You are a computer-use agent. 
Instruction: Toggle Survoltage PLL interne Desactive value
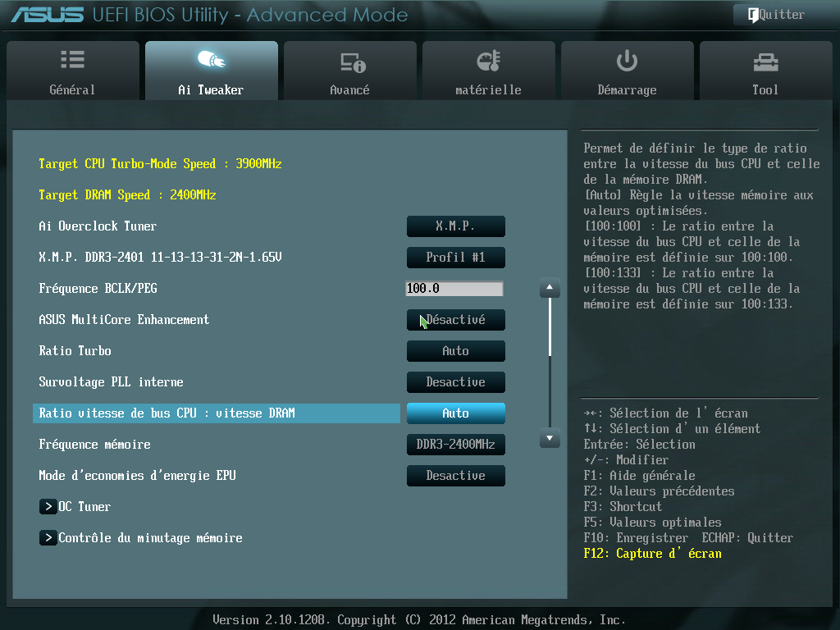[x=456, y=382]
